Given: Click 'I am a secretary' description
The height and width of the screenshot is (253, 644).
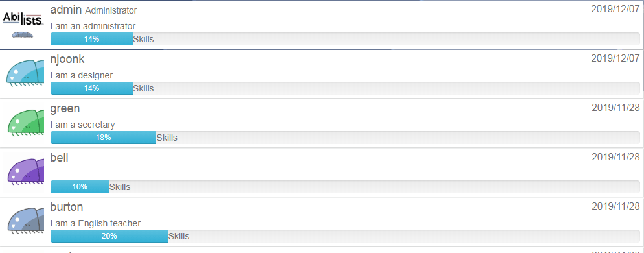Looking at the screenshot, I should 82,125.
